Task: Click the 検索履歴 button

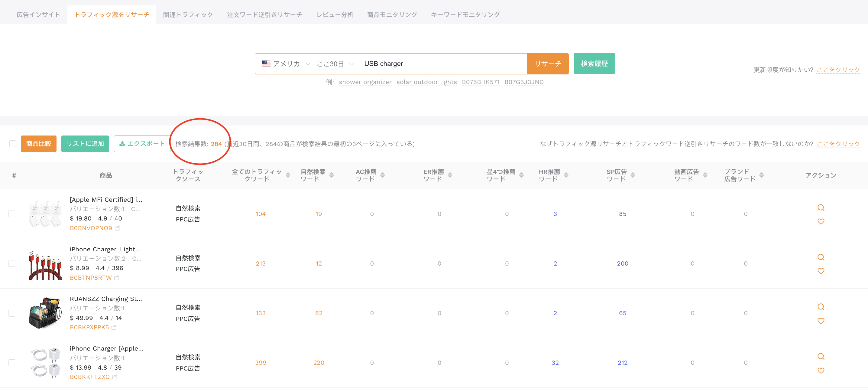Action: click(594, 64)
